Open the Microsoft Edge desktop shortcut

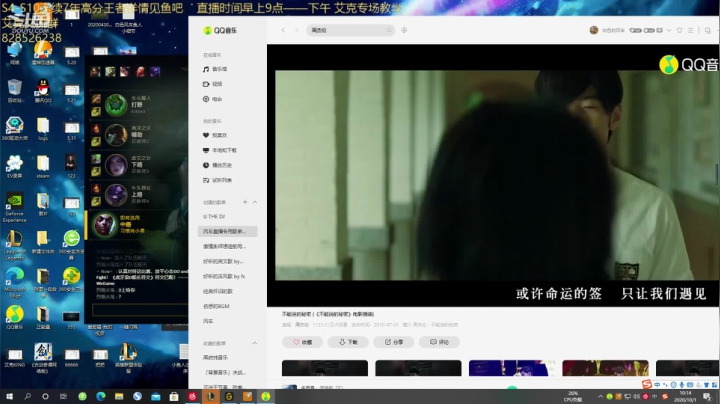pos(14,282)
